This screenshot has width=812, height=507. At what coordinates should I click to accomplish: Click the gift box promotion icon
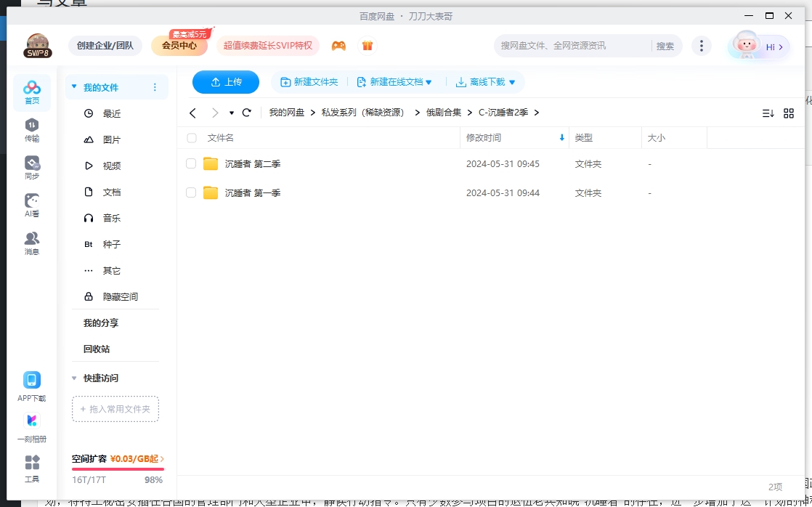pos(368,45)
